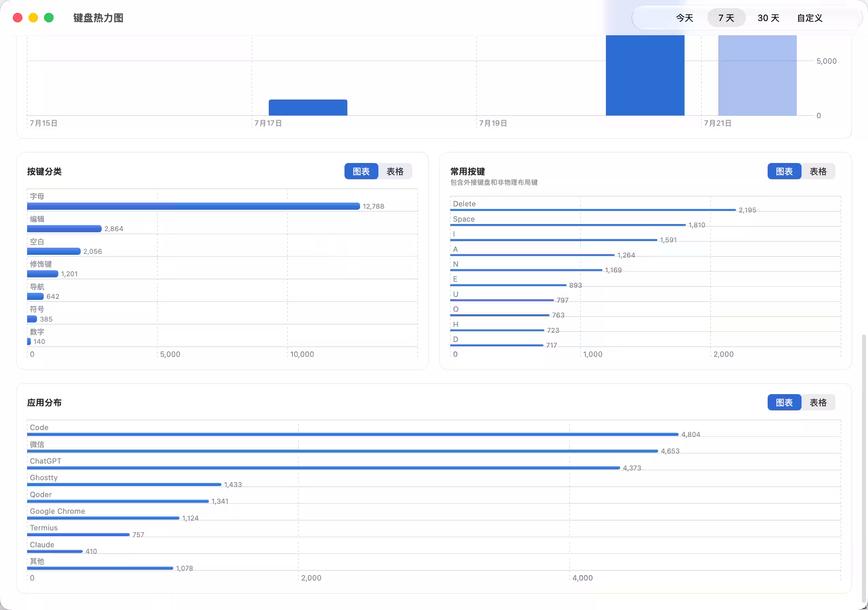Click the Code application bar
Viewport: 868px width, 610px height.
coord(352,434)
